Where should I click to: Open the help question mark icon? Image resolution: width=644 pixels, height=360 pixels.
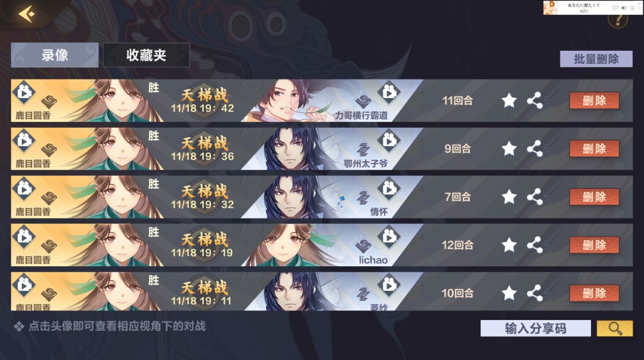click(x=618, y=20)
